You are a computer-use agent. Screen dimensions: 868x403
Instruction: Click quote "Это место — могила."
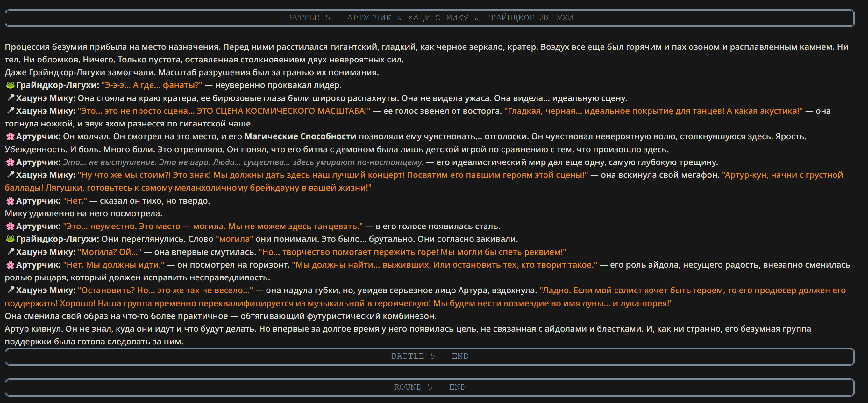(182, 226)
